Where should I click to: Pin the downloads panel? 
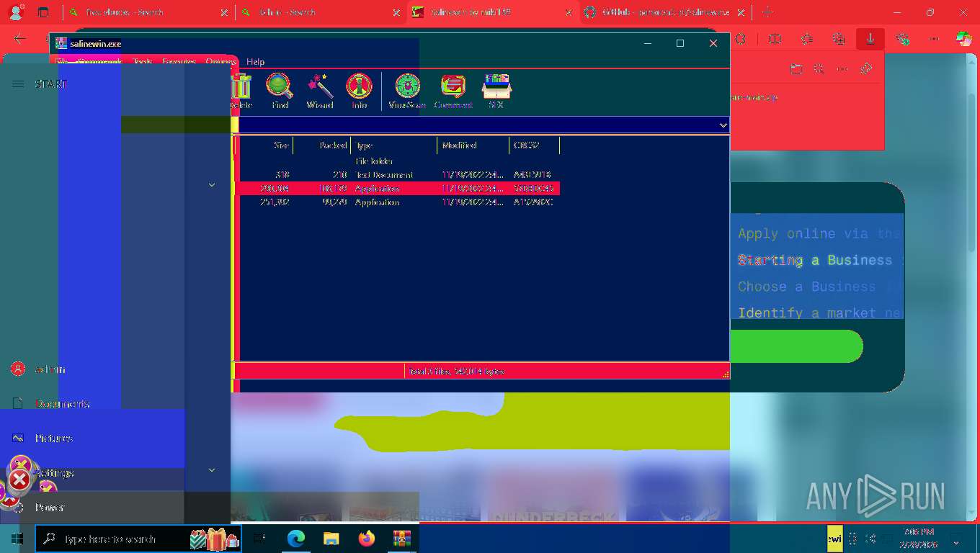pyautogui.click(x=866, y=69)
